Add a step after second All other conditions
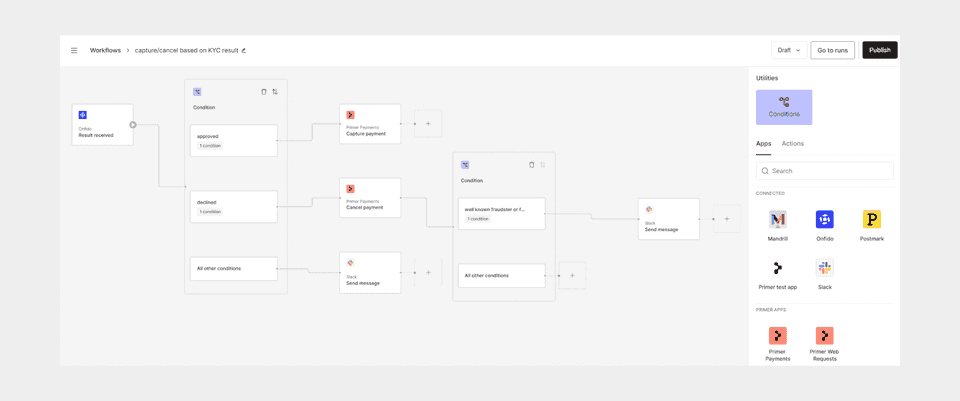 point(572,275)
